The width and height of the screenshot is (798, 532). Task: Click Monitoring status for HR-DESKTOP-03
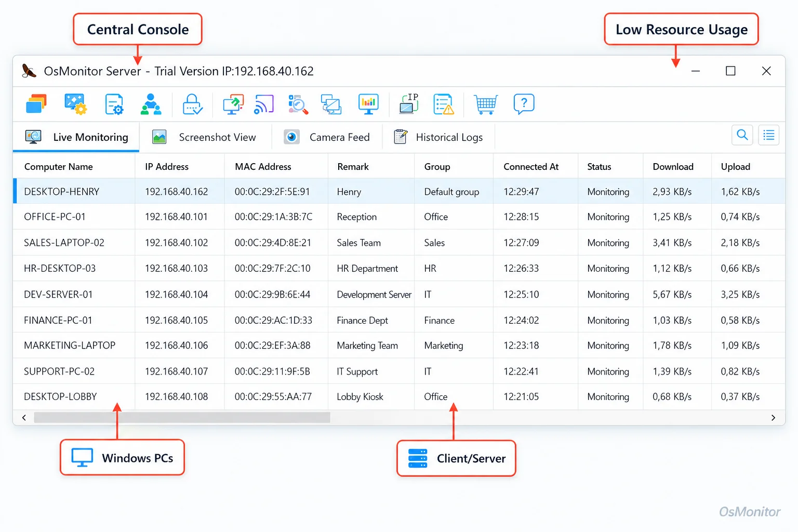pyautogui.click(x=608, y=269)
